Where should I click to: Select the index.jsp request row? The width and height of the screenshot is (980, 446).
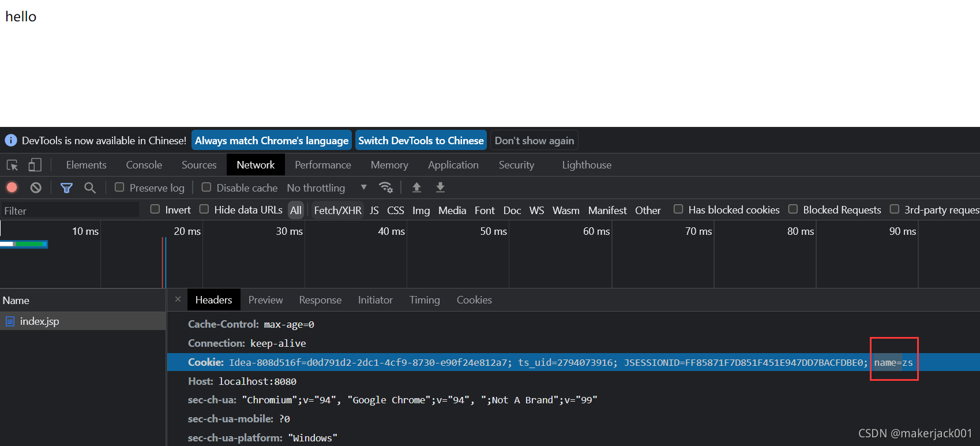[83, 321]
